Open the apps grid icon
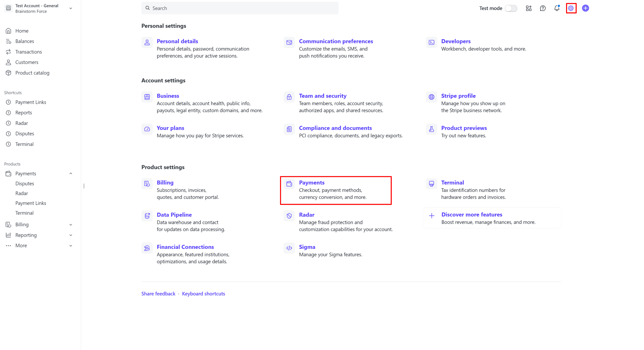The width and height of the screenshot is (644, 350). tap(529, 8)
